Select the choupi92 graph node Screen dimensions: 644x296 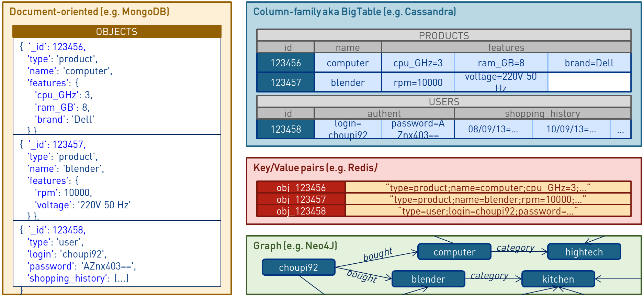[x=298, y=267]
